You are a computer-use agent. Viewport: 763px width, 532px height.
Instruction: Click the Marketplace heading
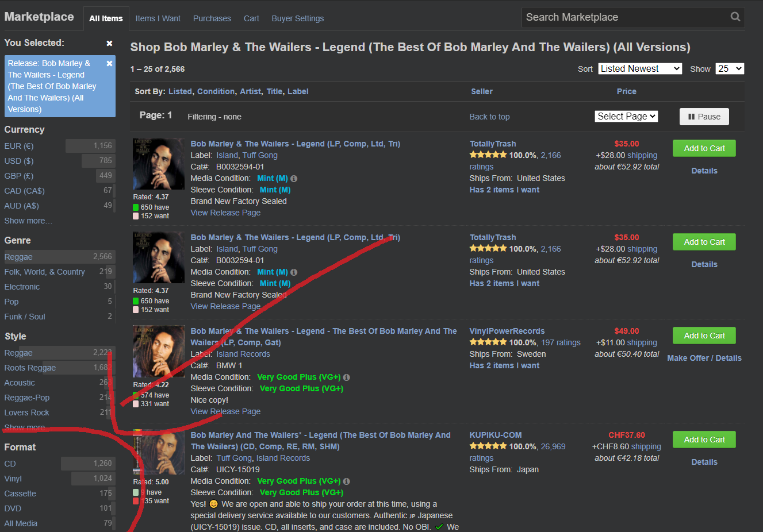click(39, 17)
